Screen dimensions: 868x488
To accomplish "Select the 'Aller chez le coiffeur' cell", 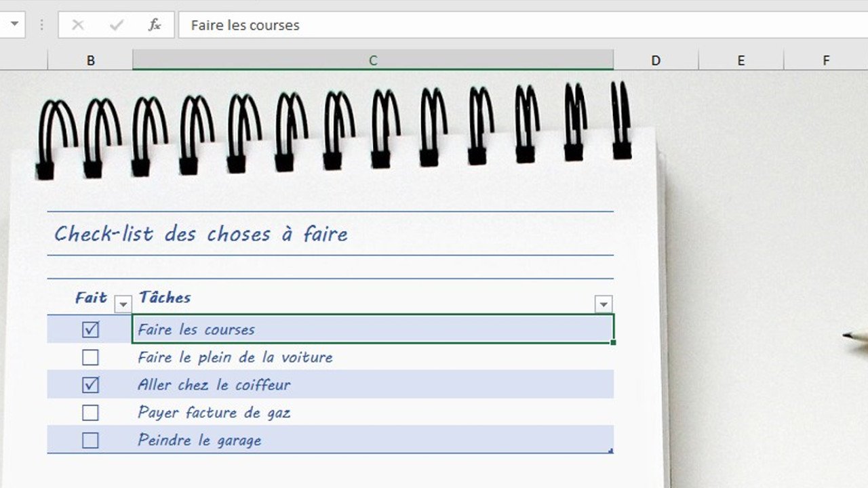I will [x=373, y=384].
